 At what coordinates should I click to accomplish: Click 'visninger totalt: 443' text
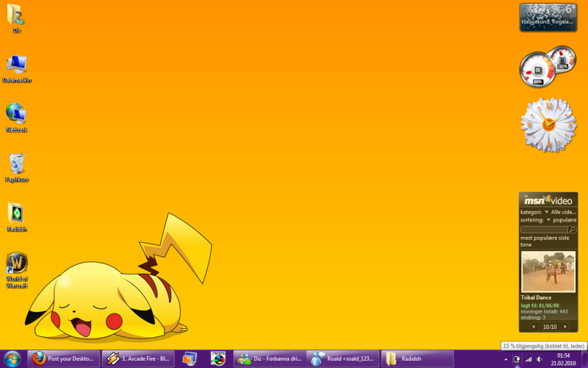tap(544, 311)
